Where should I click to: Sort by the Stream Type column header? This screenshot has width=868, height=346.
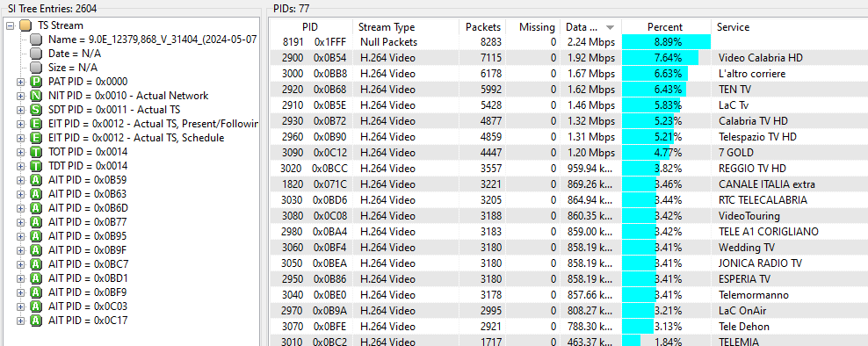coord(406,27)
